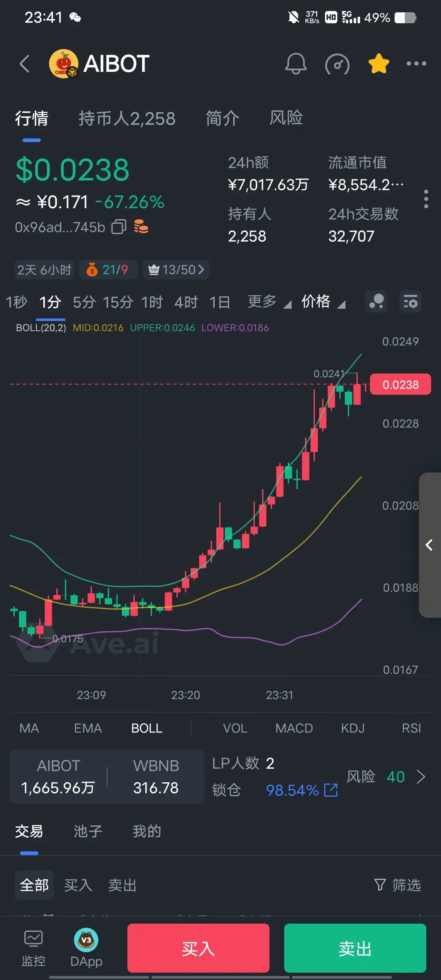Switch to the 交易 trades tab
Screen dimensions: 441x980
(x=29, y=831)
